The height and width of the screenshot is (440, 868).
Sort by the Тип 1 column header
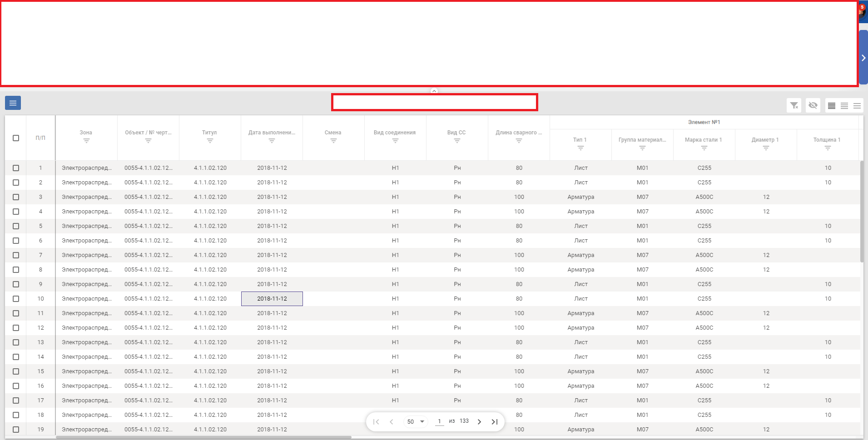(x=580, y=140)
